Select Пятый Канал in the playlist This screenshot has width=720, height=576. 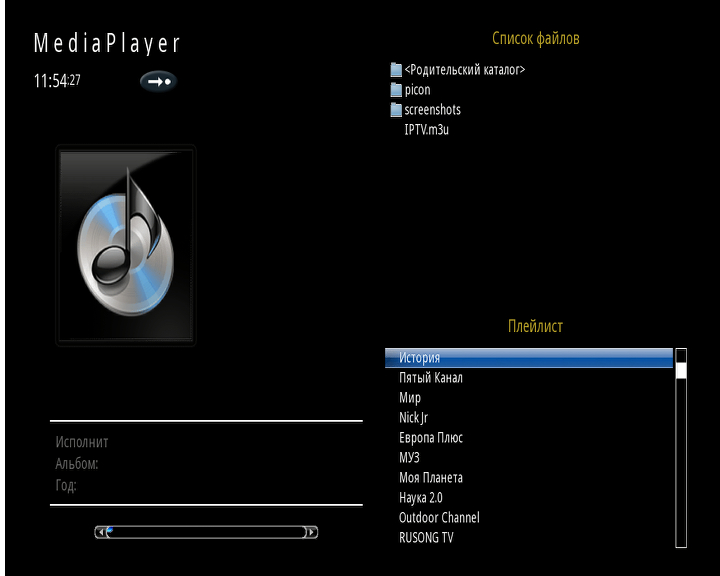pyautogui.click(x=431, y=378)
